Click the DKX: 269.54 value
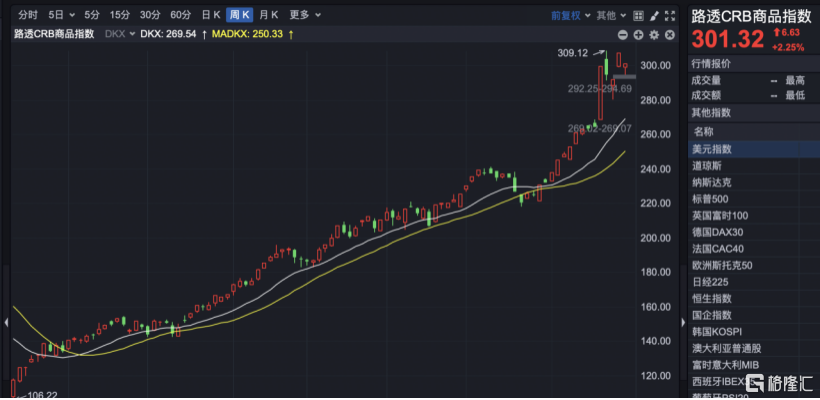Image resolution: width=820 pixels, height=400 pixels. tap(168, 34)
